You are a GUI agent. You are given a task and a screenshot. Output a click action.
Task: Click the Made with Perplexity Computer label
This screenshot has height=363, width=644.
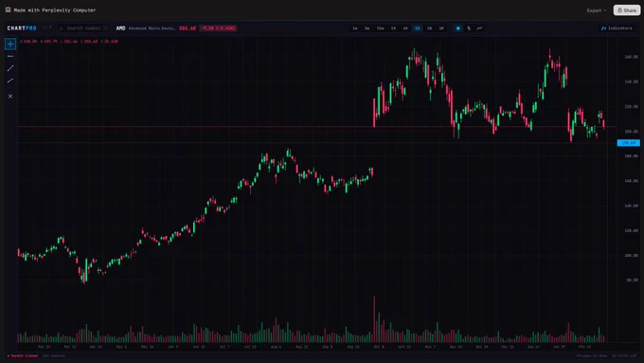coord(55,9)
